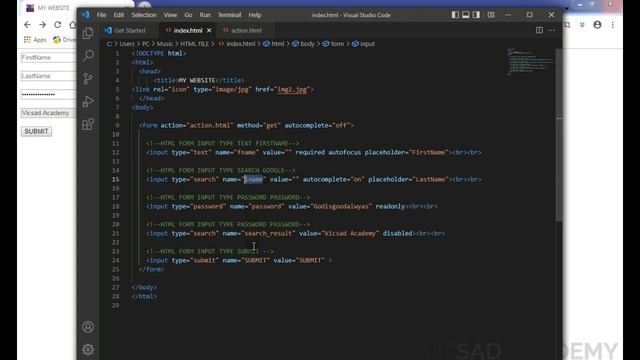The height and width of the screenshot is (360, 640).
Task: Reload the browser page
Action: click(x=58, y=25)
